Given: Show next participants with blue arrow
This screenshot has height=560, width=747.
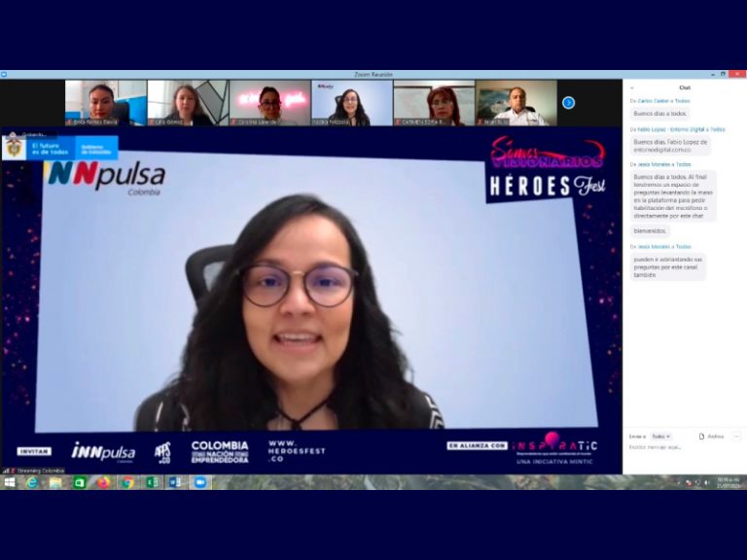Looking at the screenshot, I should tap(568, 102).
